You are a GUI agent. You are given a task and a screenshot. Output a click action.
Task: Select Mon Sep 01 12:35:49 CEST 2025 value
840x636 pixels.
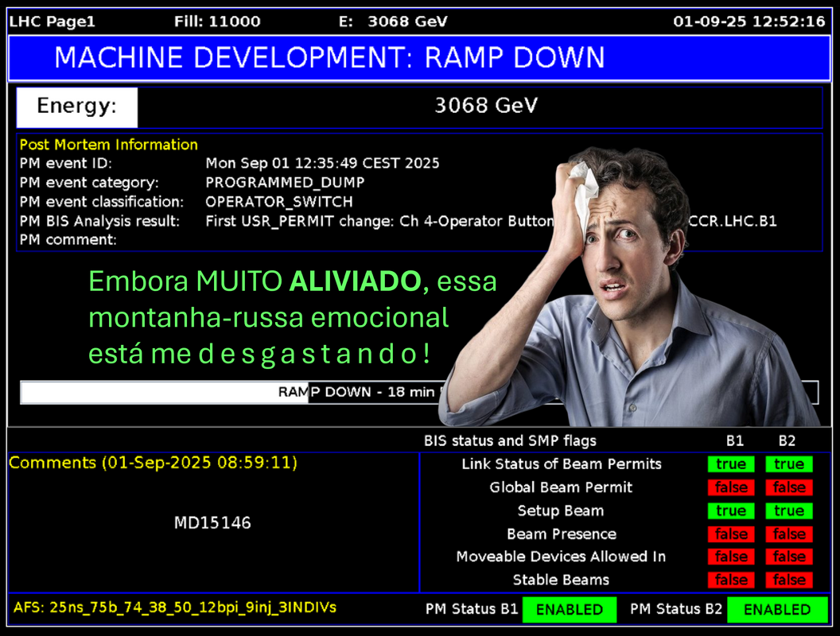click(322, 163)
